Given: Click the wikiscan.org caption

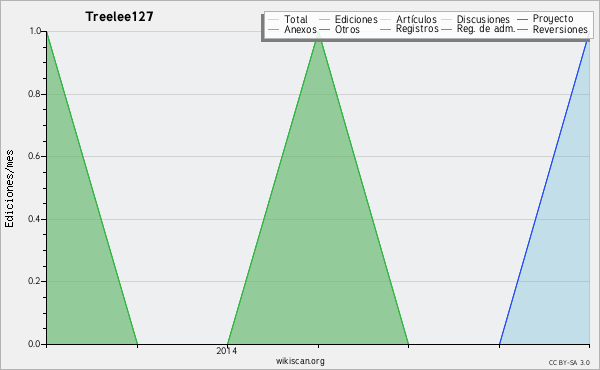Looking at the screenshot, I should (300, 361).
